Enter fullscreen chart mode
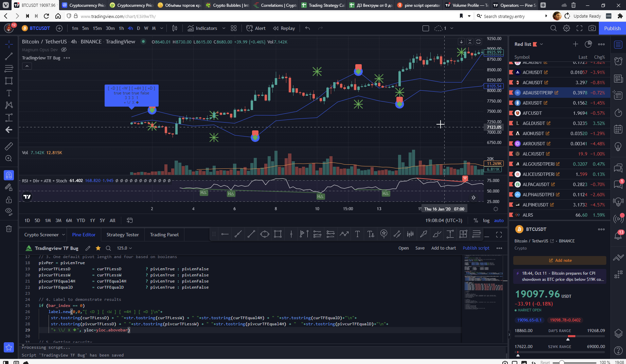Viewport: 626px width, 364px height. click(579, 28)
